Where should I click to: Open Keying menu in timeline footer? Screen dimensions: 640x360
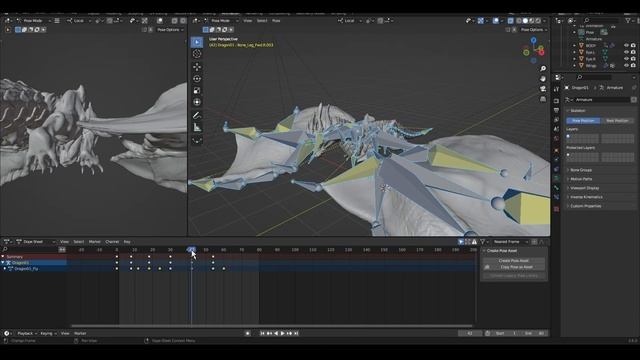48,333
